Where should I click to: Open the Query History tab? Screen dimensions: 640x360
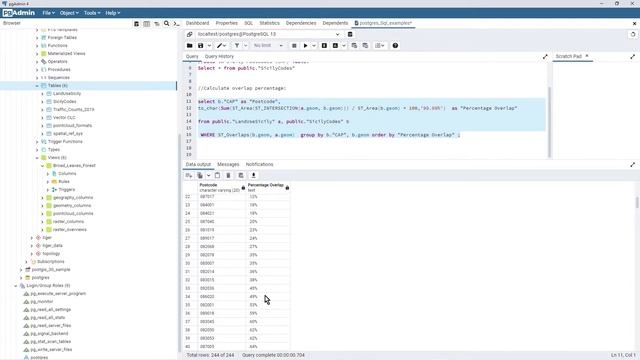(x=219, y=57)
